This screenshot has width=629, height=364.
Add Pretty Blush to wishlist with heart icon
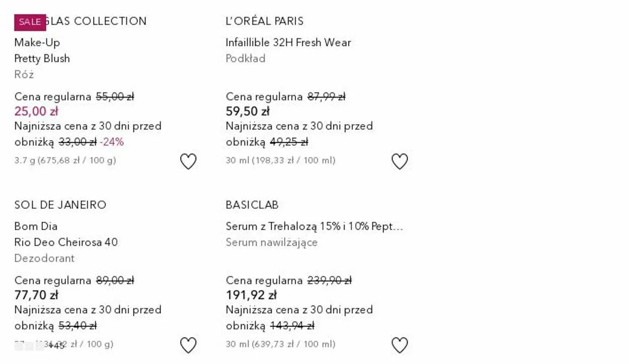point(188,161)
